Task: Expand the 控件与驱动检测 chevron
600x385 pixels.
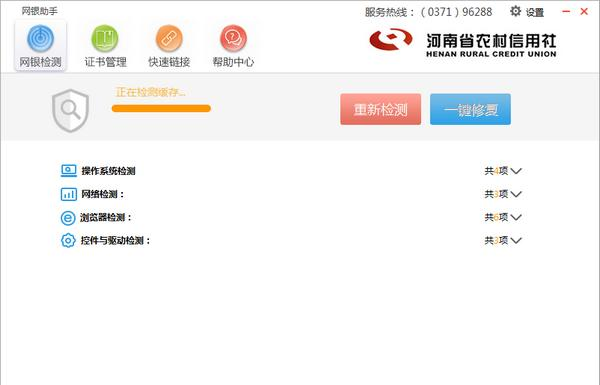Action: pos(516,241)
